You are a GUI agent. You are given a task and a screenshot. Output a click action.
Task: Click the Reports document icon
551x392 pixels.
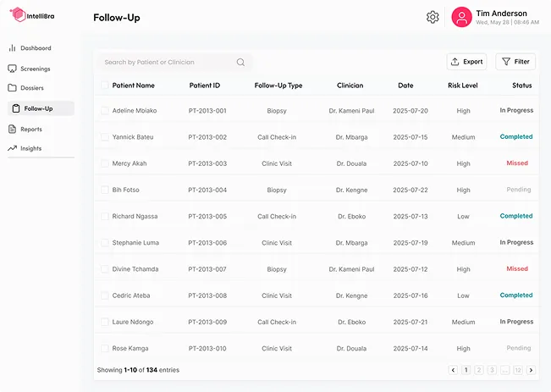tap(13, 129)
